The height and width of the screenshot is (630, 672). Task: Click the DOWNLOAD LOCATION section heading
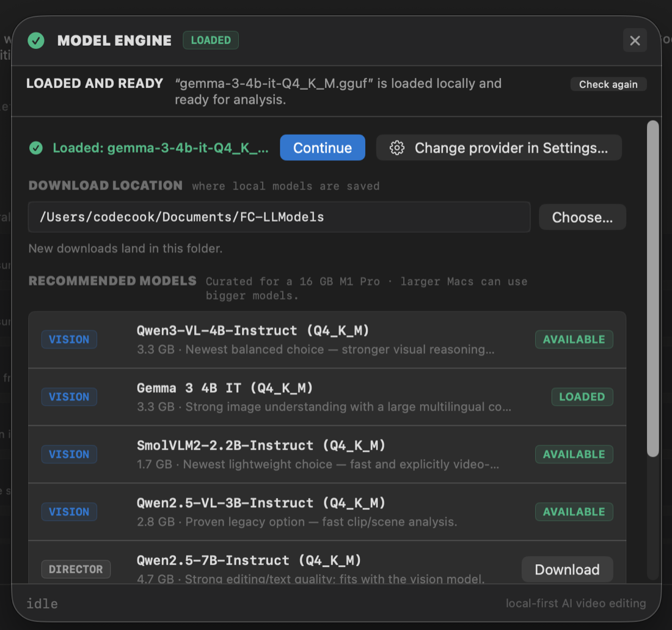[x=106, y=186]
